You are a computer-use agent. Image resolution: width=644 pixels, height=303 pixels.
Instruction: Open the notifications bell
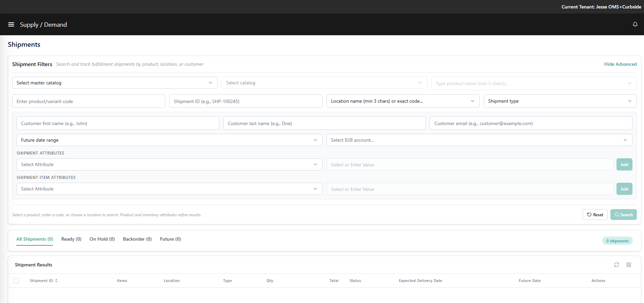(635, 24)
